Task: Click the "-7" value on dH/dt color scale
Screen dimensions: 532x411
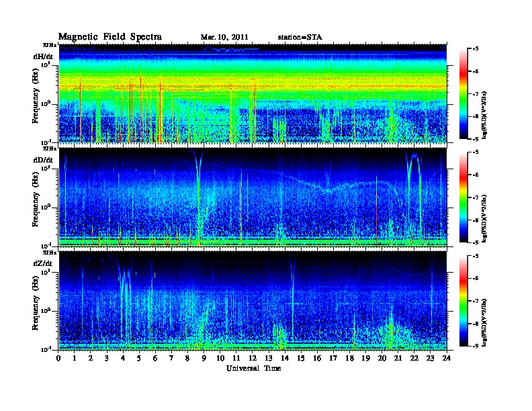Action: pos(475,93)
